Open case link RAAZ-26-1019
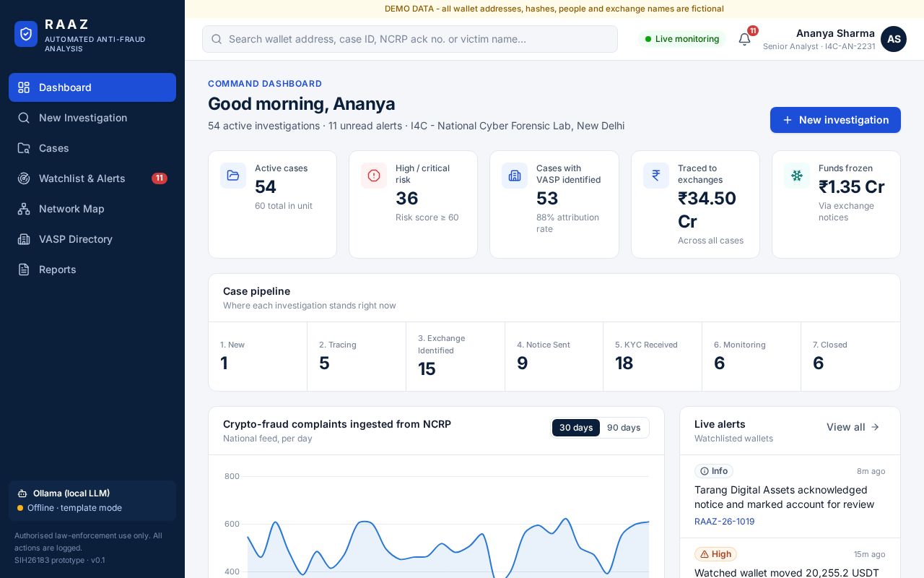This screenshot has width=924, height=578. click(x=724, y=522)
